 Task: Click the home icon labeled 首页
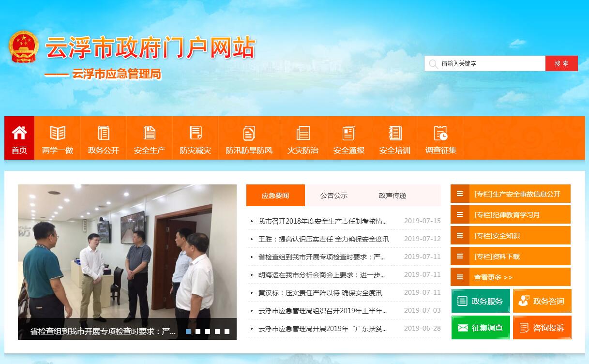click(x=19, y=133)
